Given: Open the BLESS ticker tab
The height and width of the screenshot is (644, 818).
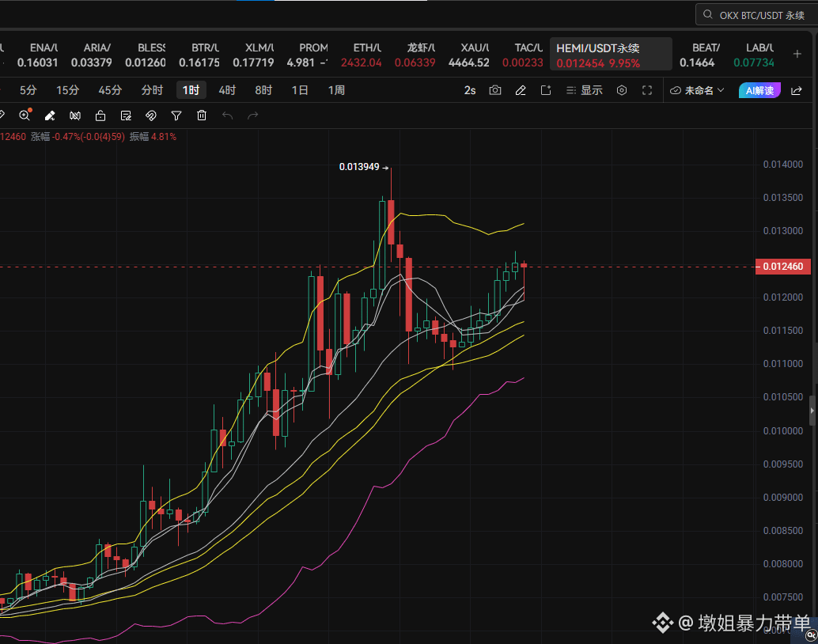Looking at the screenshot, I should click(x=146, y=55).
